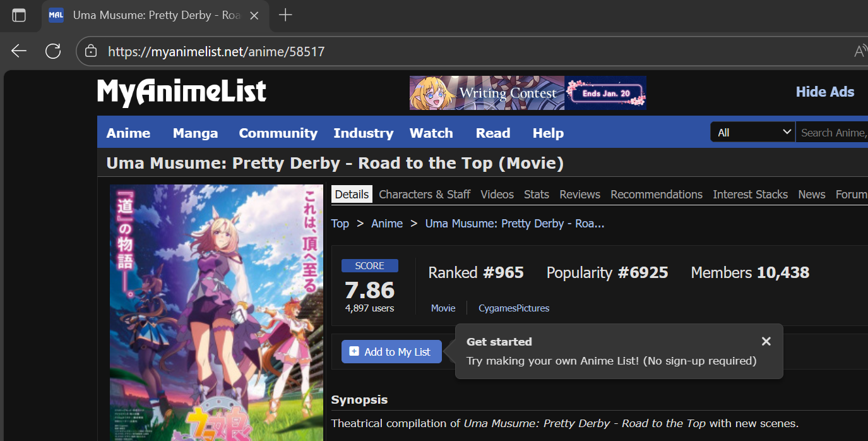The height and width of the screenshot is (441, 868).
Task: Open the All search category dropdown
Action: coord(752,132)
